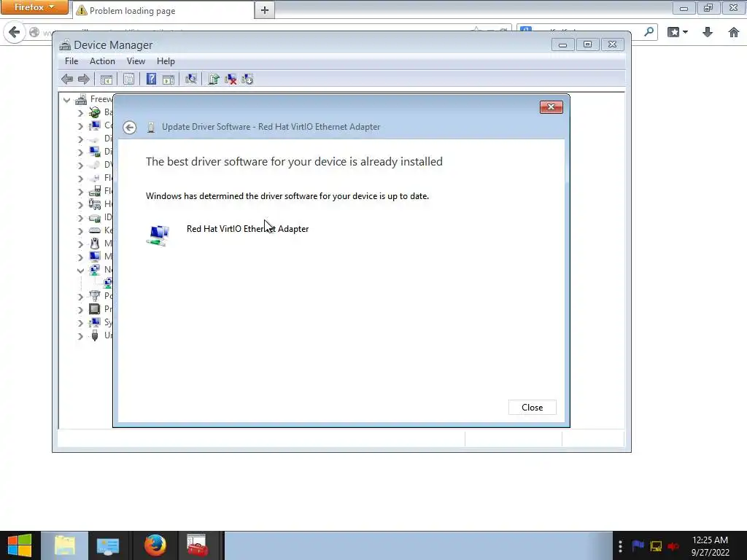Click the Windows Start button

tap(20, 545)
